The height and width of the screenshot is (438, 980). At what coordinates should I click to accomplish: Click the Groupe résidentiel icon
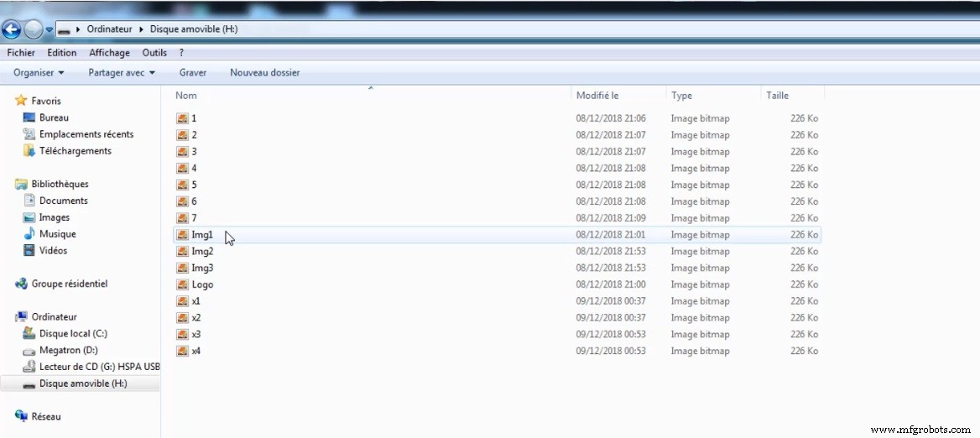[21, 284]
